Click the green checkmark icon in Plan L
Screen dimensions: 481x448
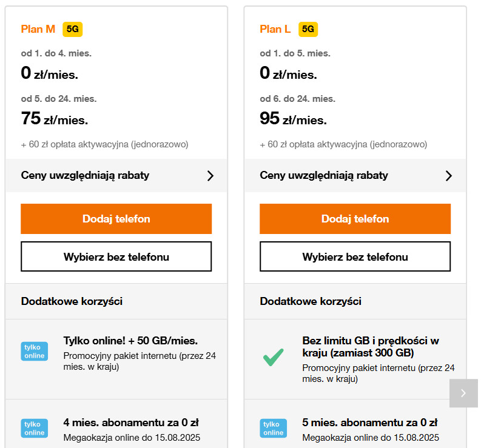[274, 357]
